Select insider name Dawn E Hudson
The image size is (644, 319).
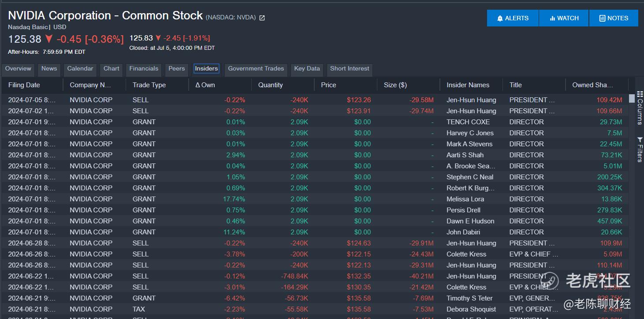pyautogui.click(x=470, y=221)
